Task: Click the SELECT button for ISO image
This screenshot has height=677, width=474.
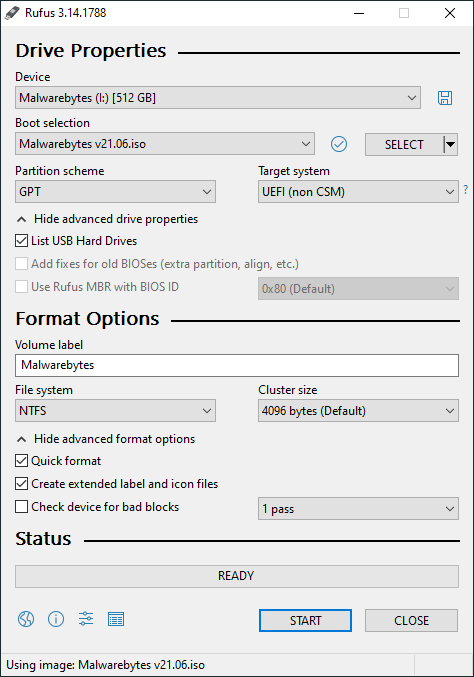Action: click(x=404, y=145)
